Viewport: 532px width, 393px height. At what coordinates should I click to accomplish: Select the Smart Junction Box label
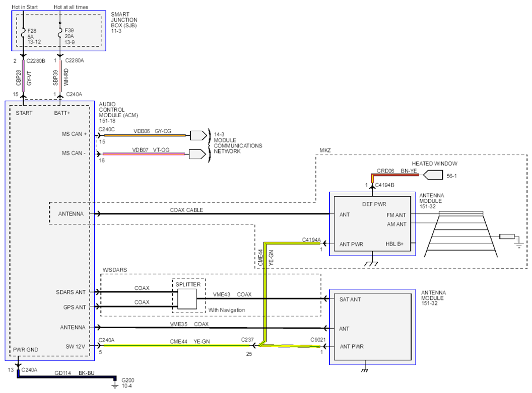(124, 22)
